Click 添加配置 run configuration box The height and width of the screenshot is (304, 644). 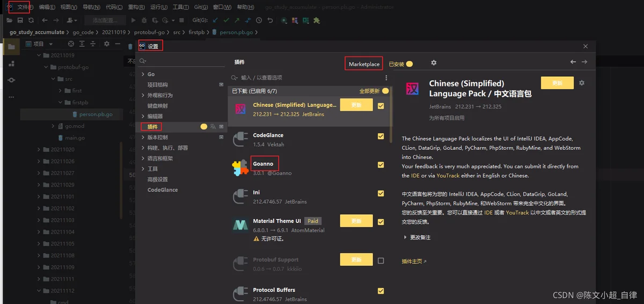105,20
